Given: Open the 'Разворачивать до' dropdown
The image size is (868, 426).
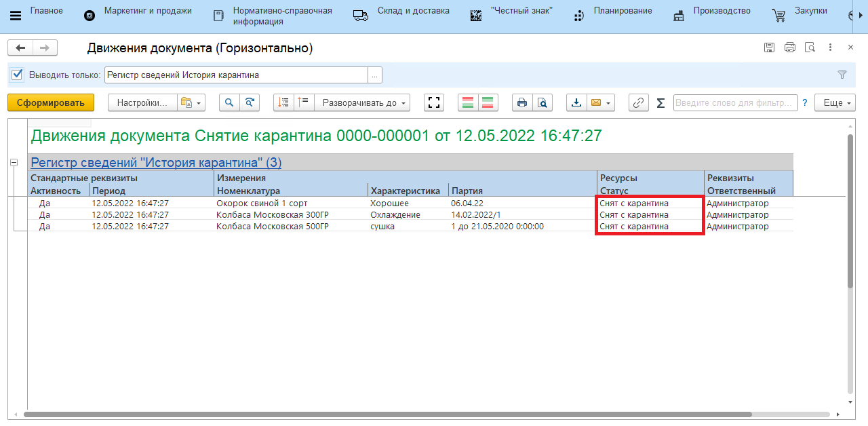Looking at the screenshot, I should coord(366,102).
